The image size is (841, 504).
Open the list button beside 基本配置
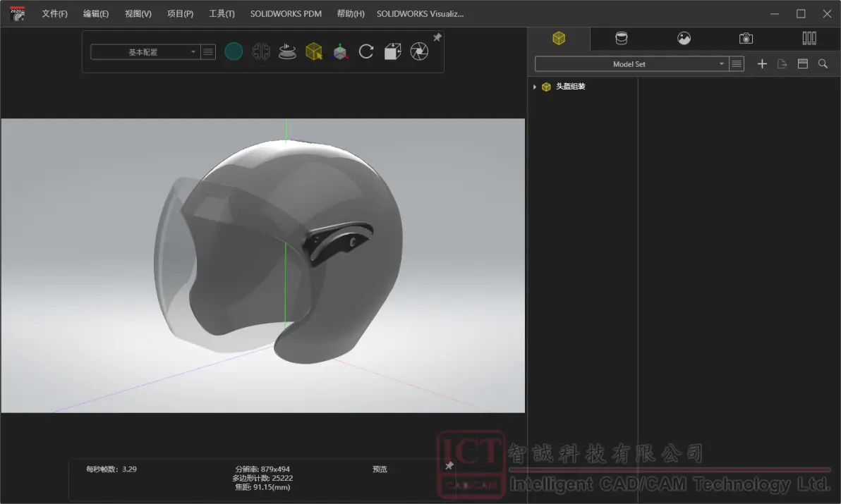point(208,52)
